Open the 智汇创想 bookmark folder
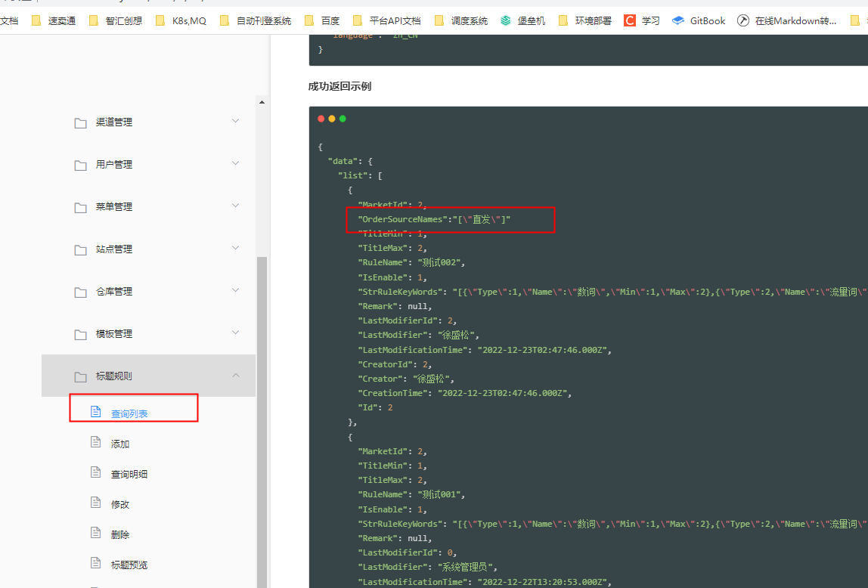Viewport: 868px width, 588px height. [x=116, y=21]
